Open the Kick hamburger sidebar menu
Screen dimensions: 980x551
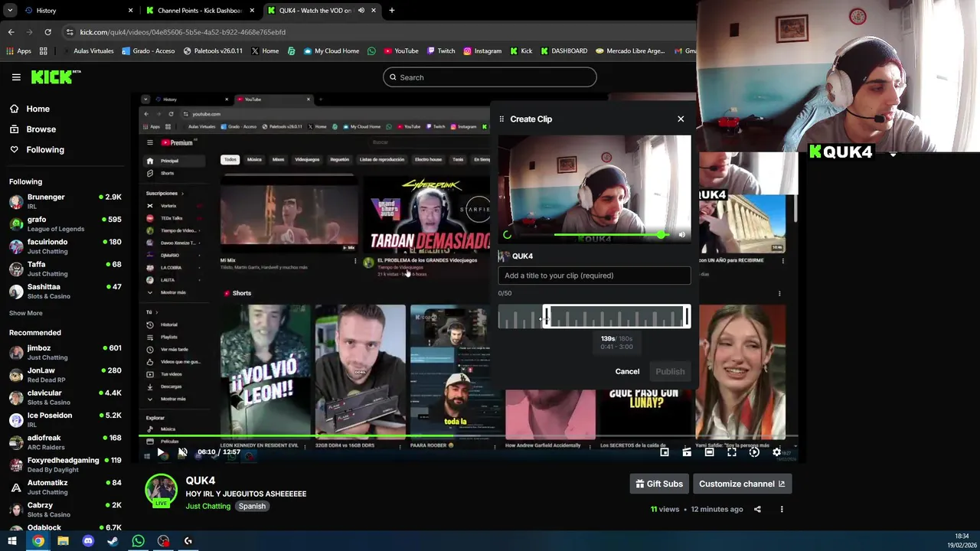pos(16,77)
